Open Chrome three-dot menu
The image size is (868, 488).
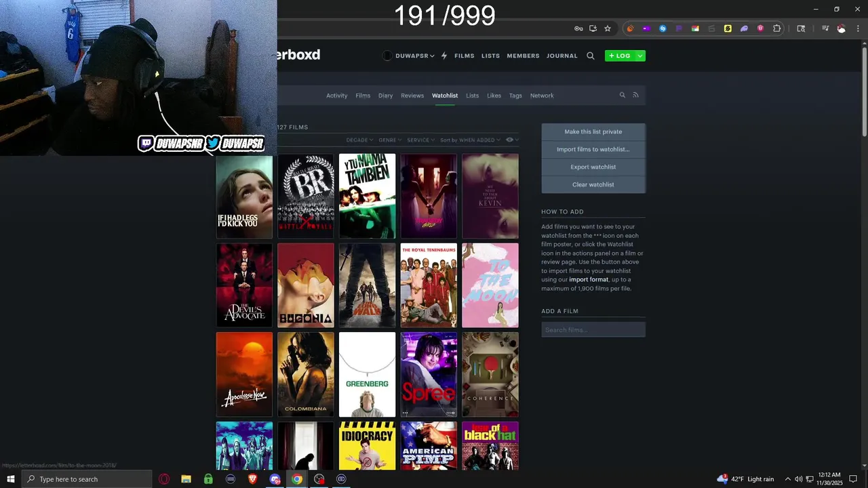pyautogui.click(x=858, y=28)
